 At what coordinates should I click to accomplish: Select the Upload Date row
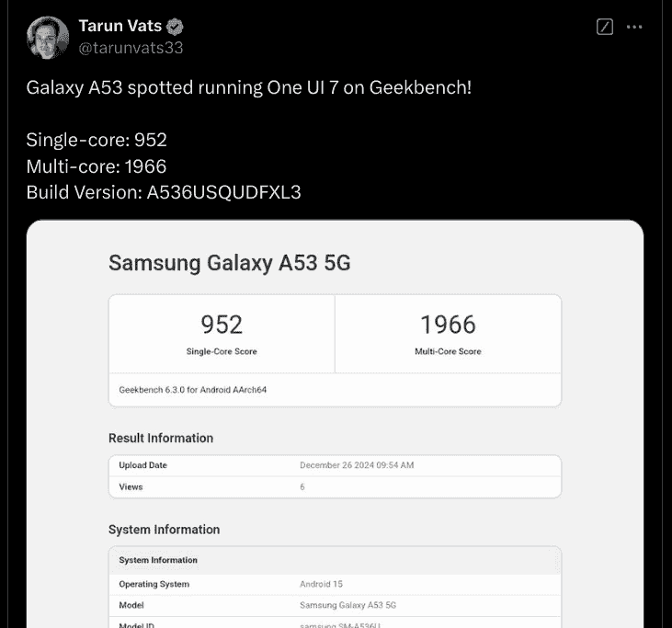pos(335,465)
